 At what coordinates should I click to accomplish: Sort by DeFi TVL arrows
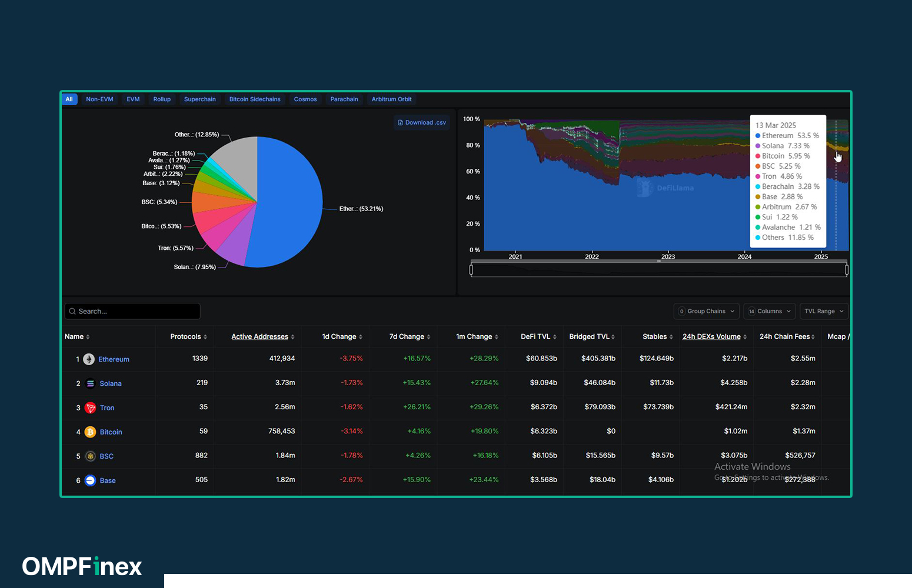(x=555, y=337)
